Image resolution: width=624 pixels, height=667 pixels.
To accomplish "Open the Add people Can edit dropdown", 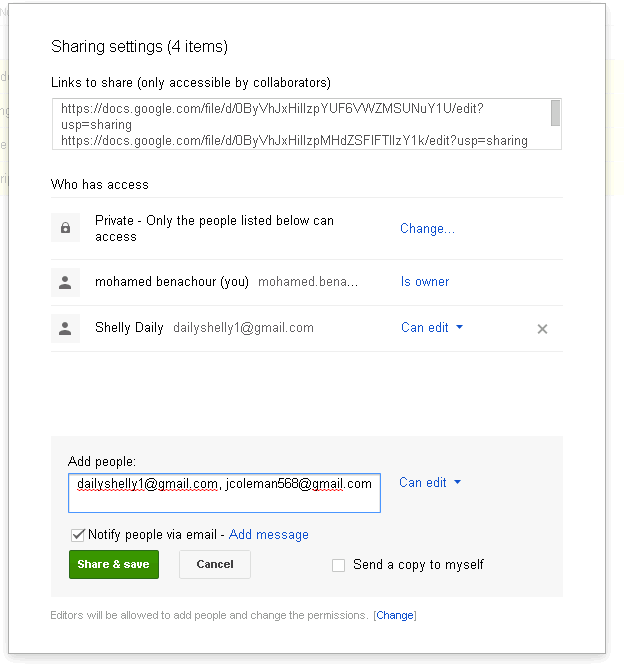I will tap(430, 482).
